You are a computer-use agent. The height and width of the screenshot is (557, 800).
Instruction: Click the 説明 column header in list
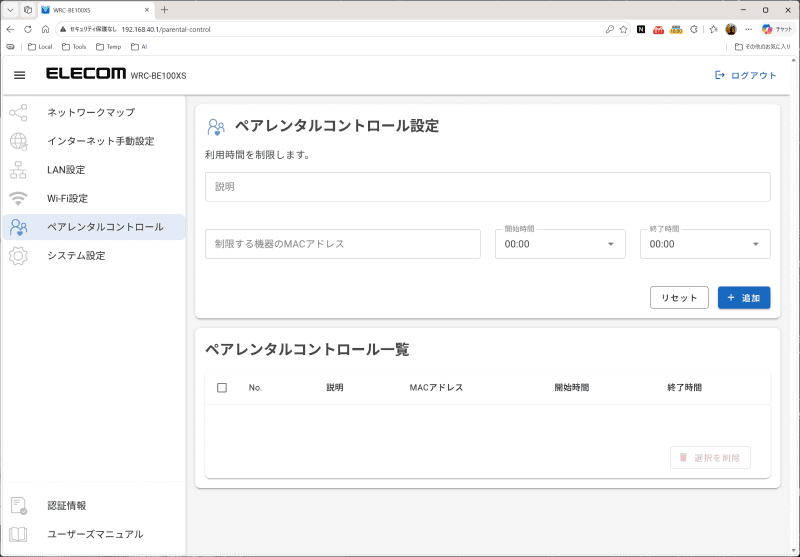click(x=335, y=388)
